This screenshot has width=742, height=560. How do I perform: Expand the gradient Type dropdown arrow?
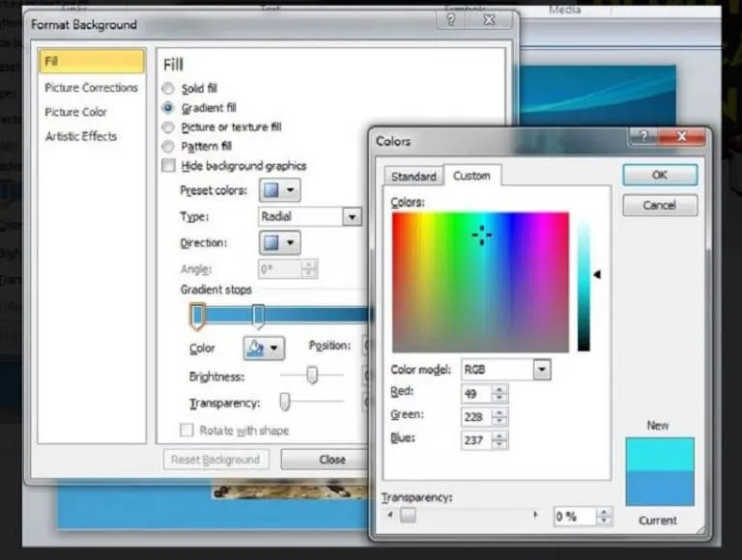click(352, 217)
